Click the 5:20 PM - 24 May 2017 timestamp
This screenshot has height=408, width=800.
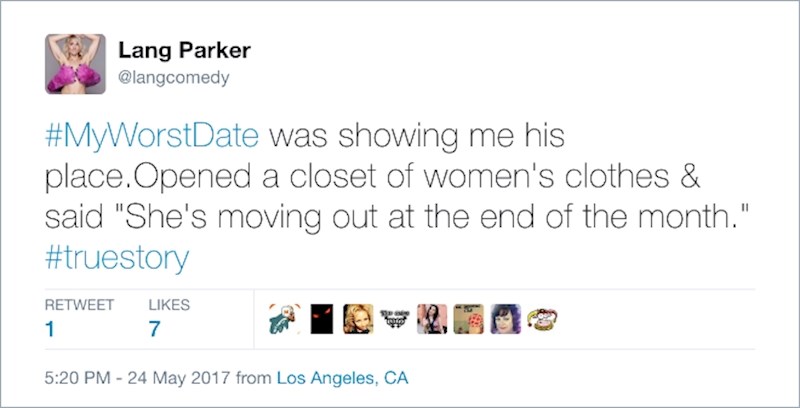[x=140, y=379]
